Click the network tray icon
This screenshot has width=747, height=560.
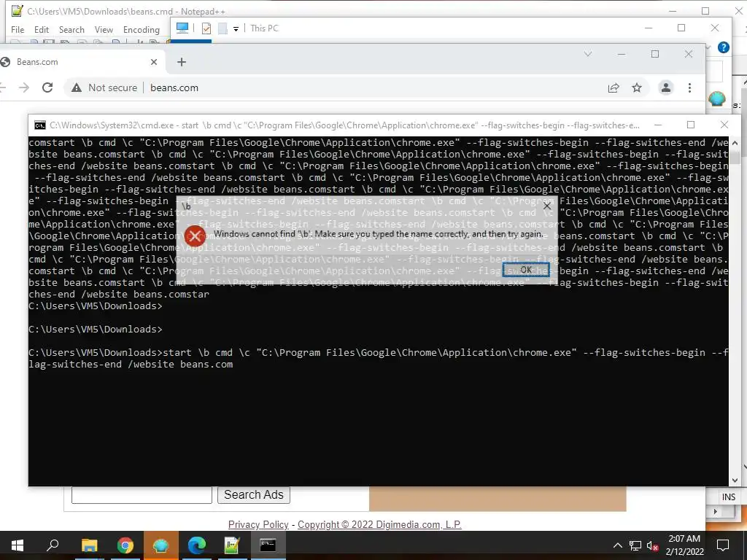(635, 545)
